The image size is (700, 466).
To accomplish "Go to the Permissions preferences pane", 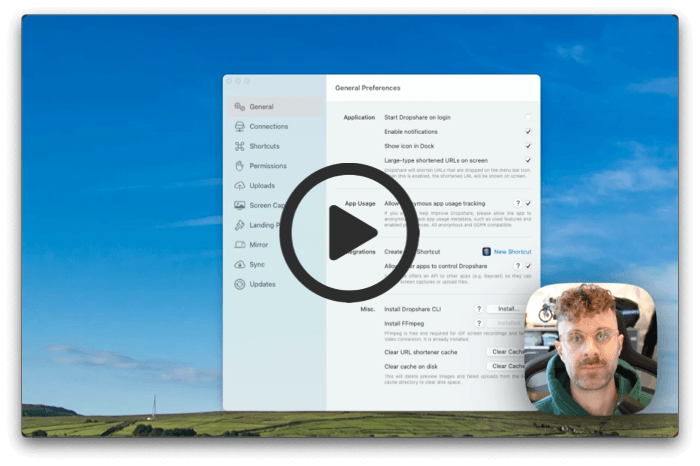I will [267, 166].
